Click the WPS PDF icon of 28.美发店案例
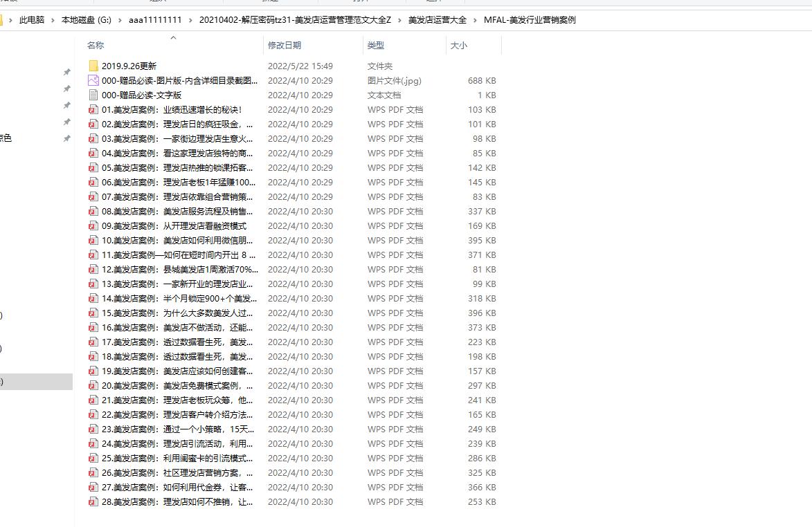The height and width of the screenshot is (527, 812). (x=93, y=501)
